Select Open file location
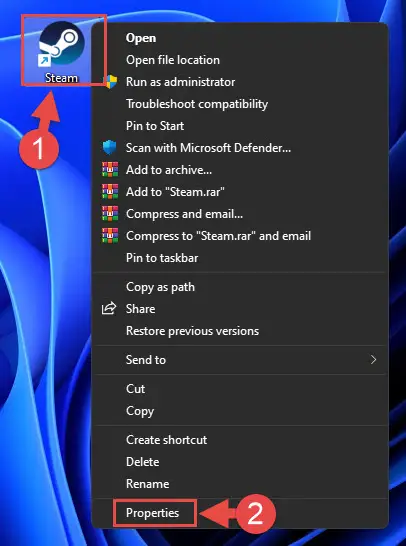Image resolution: width=406 pixels, height=546 pixels. 241,60
